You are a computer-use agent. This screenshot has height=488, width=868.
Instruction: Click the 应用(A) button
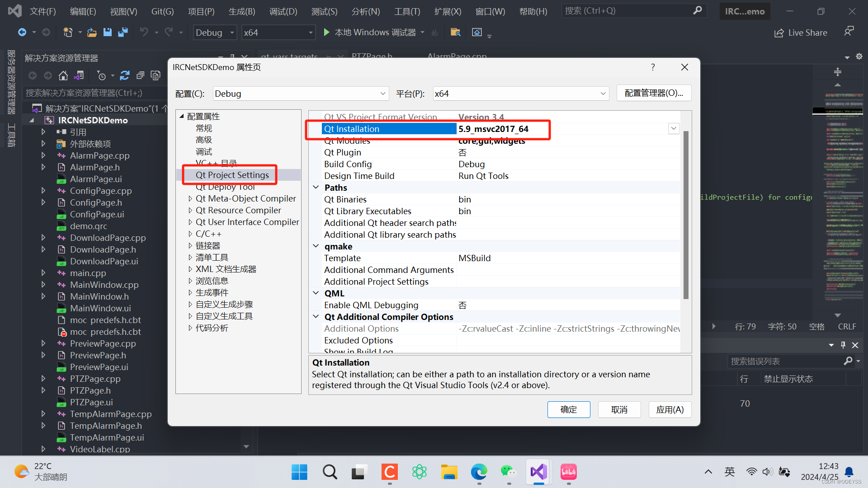click(x=670, y=409)
